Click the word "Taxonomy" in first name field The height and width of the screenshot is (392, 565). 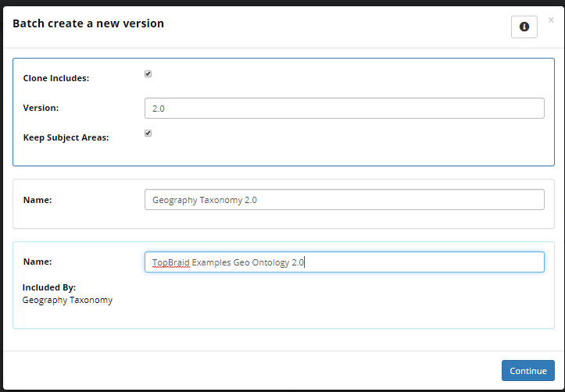(220, 200)
